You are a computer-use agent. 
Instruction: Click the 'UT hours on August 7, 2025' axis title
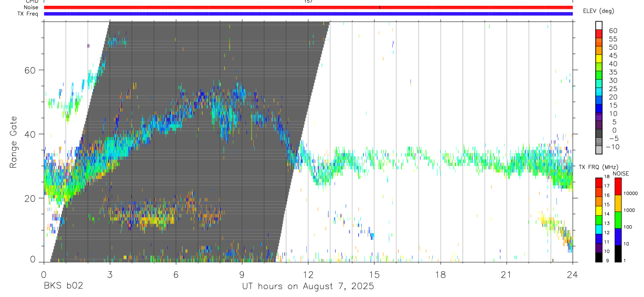pos(308,286)
